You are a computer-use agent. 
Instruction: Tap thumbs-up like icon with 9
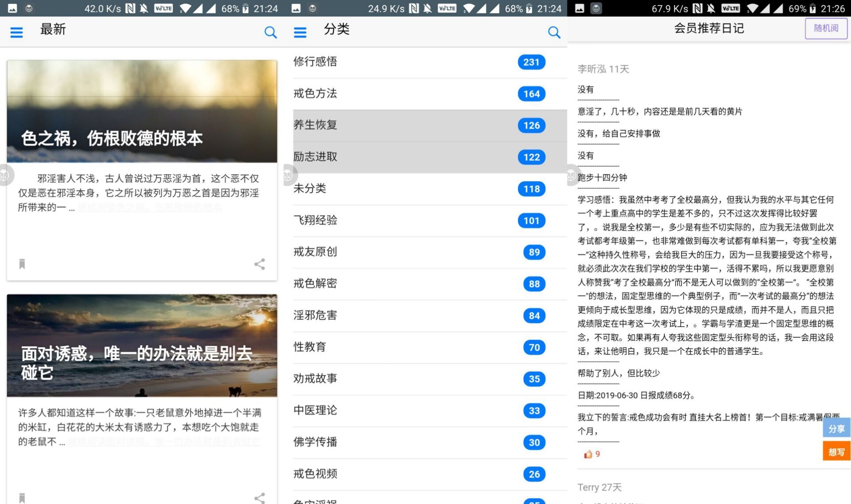[588, 454]
